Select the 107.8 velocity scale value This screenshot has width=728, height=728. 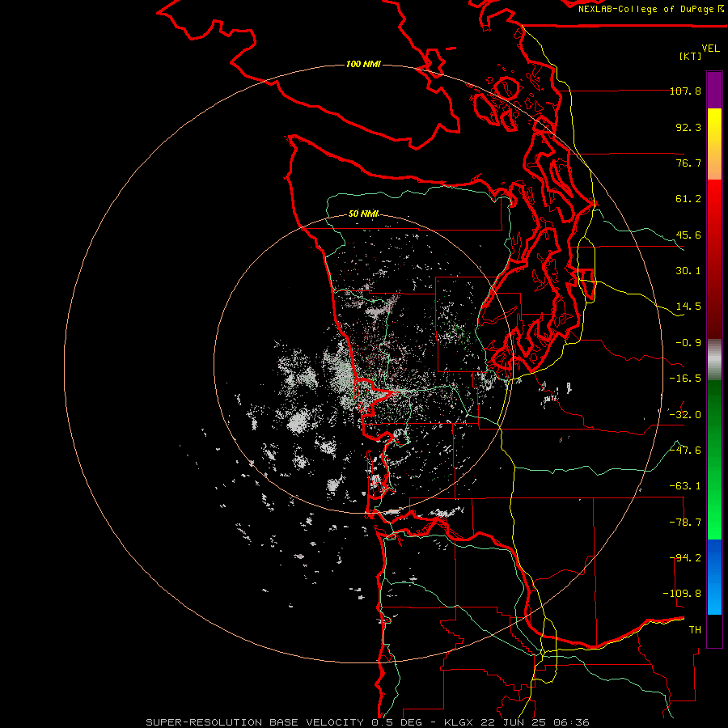(x=685, y=91)
